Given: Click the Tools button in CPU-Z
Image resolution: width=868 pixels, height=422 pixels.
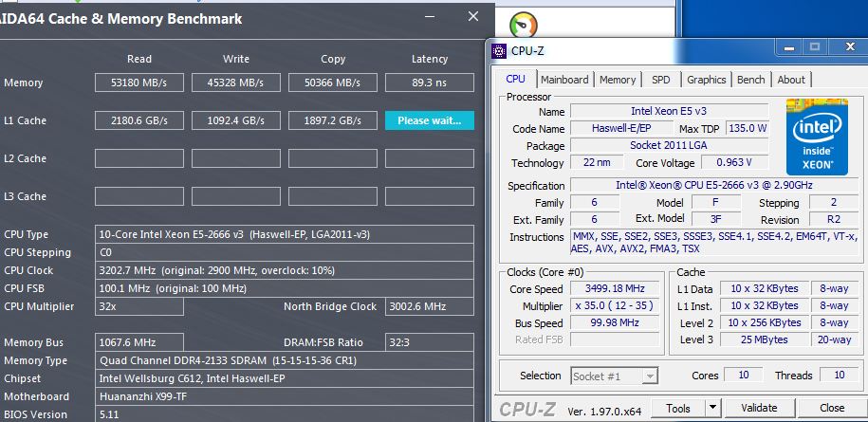Looking at the screenshot, I should coord(678,408).
